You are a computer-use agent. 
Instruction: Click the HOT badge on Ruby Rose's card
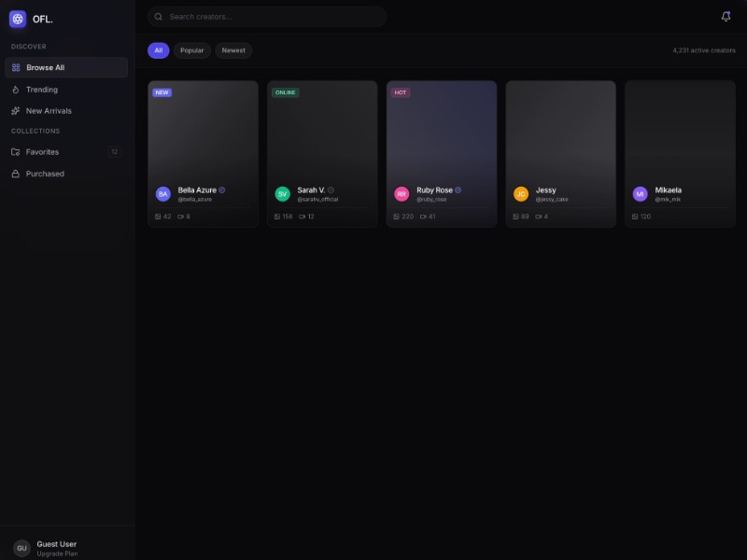[x=402, y=93]
